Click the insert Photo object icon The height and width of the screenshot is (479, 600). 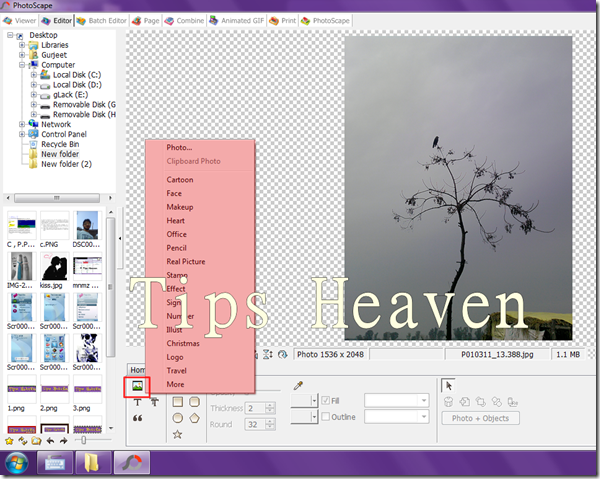tap(137, 386)
